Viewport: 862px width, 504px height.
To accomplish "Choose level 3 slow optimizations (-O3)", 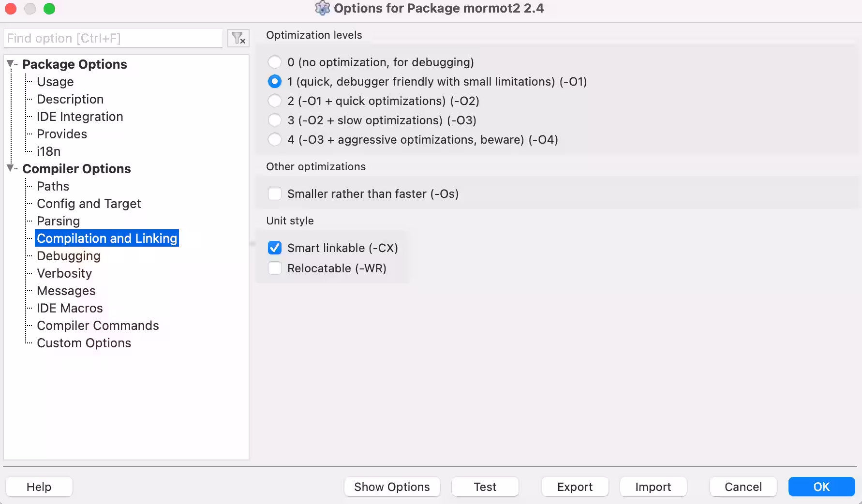I will tap(274, 120).
